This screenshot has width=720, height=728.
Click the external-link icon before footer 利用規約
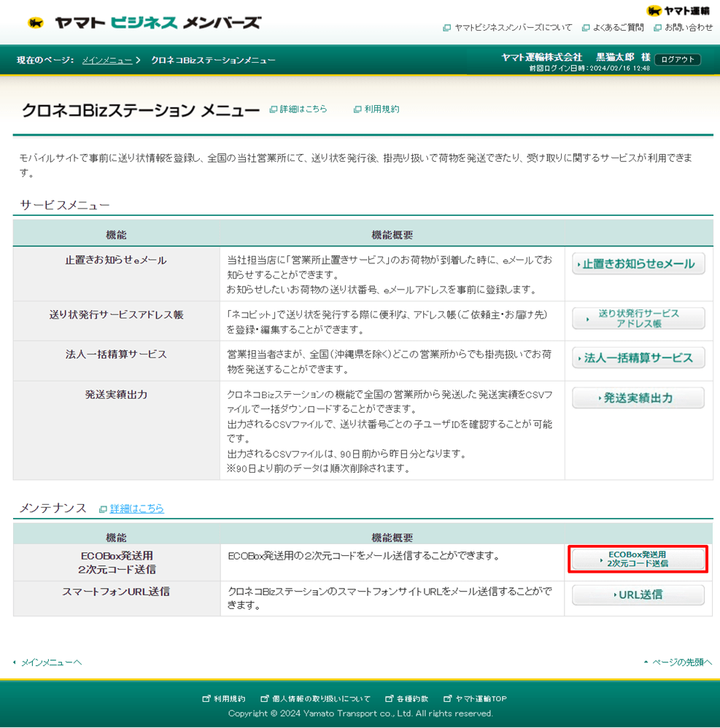(206, 699)
